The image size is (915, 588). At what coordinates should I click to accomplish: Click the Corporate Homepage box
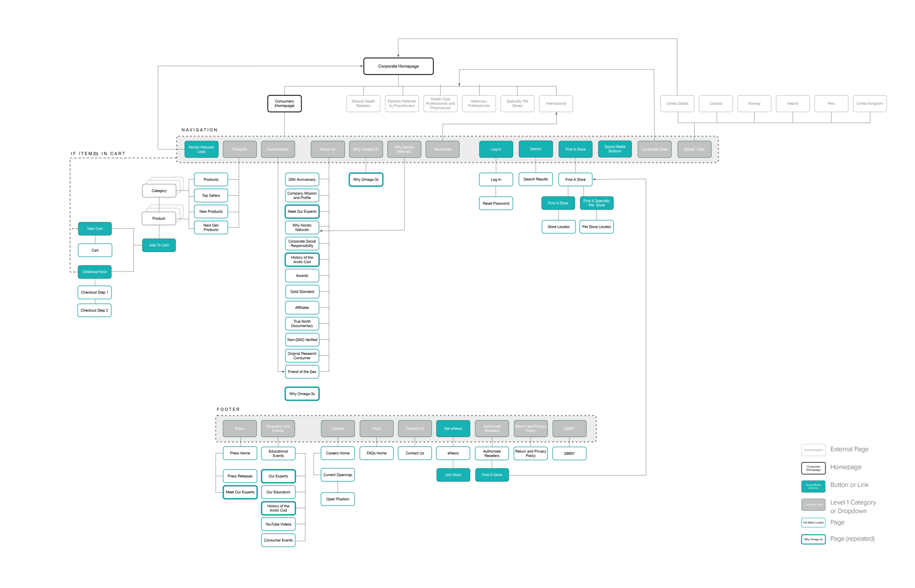[398, 66]
